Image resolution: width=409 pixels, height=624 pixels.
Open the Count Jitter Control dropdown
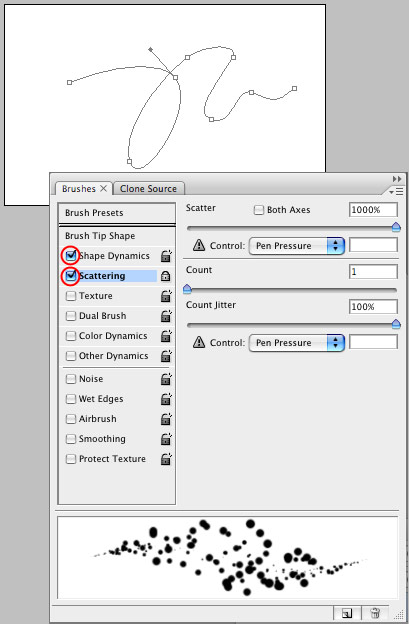pyautogui.click(x=296, y=343)
